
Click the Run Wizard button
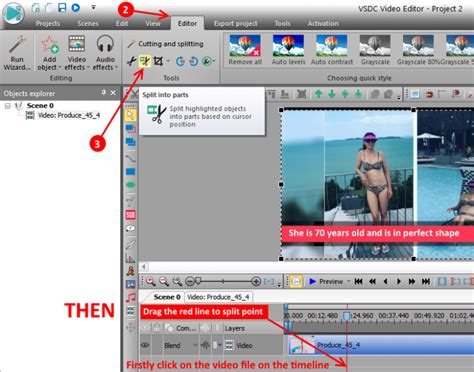17,53
